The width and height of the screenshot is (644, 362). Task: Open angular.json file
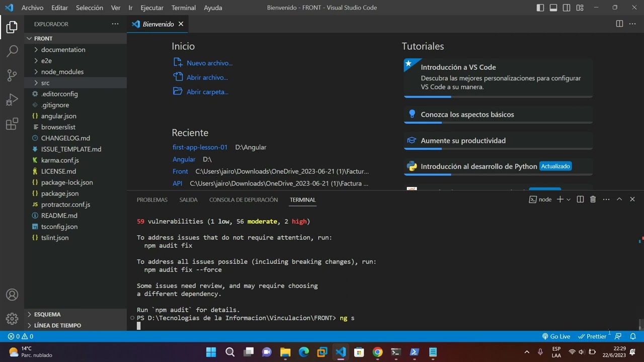75,116
